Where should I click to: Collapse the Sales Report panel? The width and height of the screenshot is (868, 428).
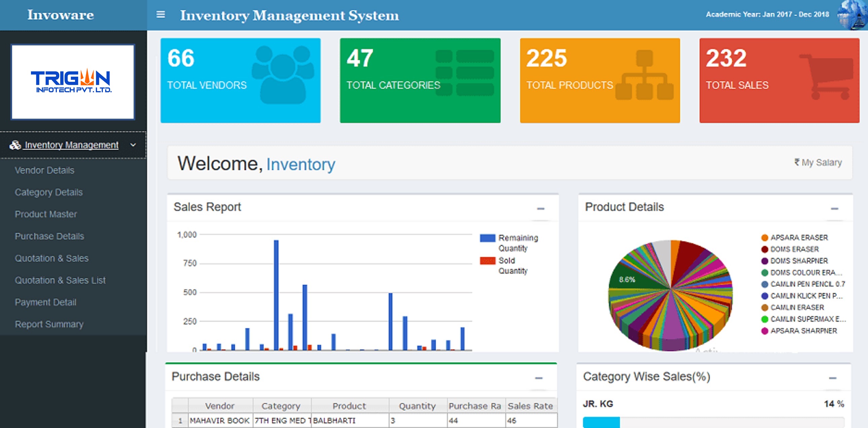tap(541, 209)
